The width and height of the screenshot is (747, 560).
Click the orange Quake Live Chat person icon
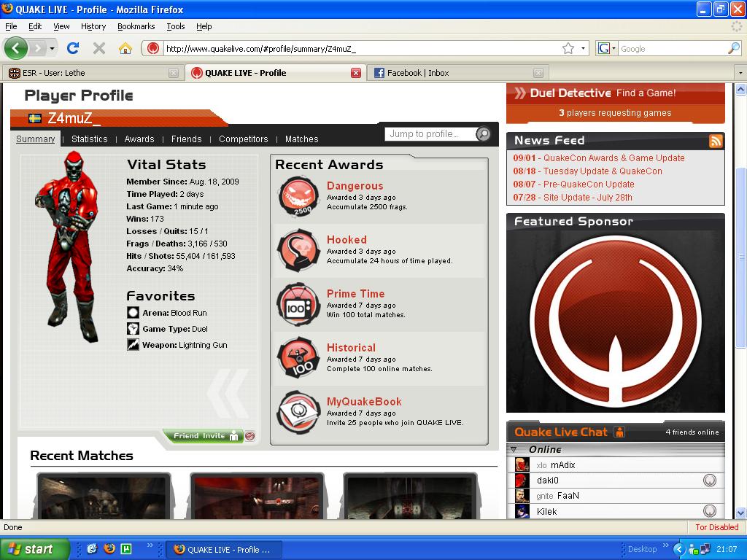(619, 432)
